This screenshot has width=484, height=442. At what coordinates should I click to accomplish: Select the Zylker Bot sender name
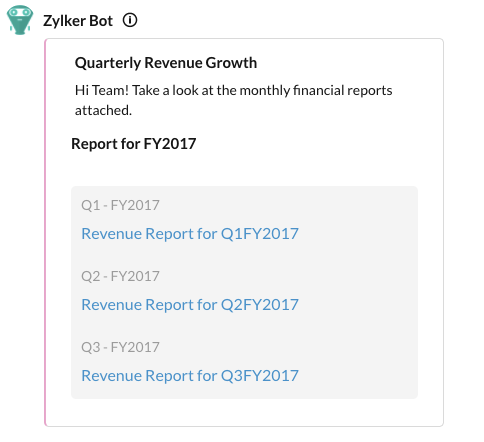[78, 21]
